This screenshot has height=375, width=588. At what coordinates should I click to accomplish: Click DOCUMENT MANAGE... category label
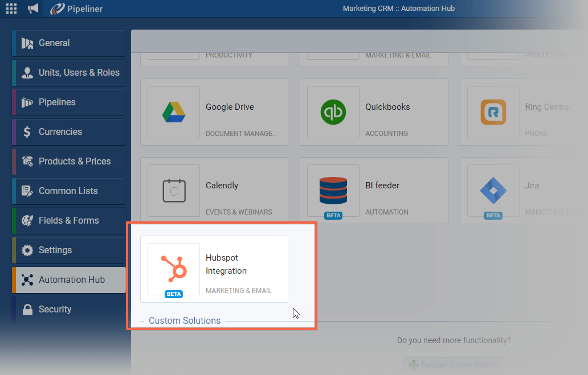241,133
